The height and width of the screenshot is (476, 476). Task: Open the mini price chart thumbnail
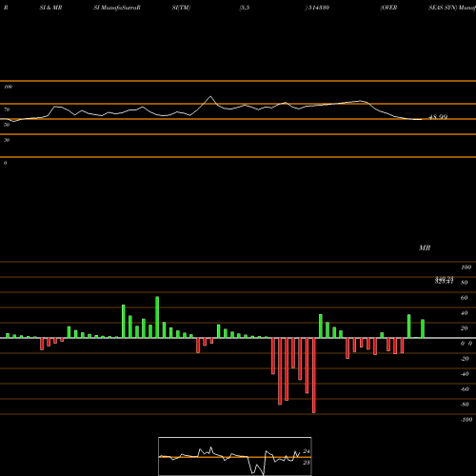(x=235, y=456)
